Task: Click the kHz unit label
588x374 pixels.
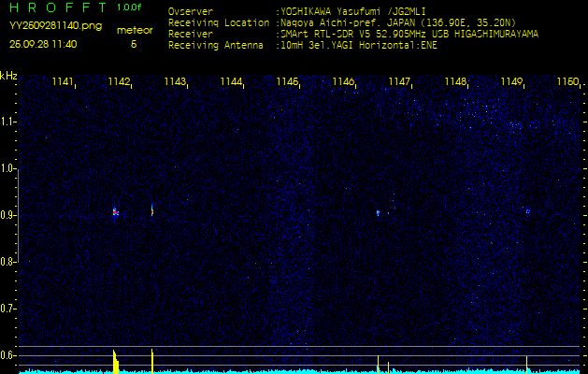Action: click(8, 75)
